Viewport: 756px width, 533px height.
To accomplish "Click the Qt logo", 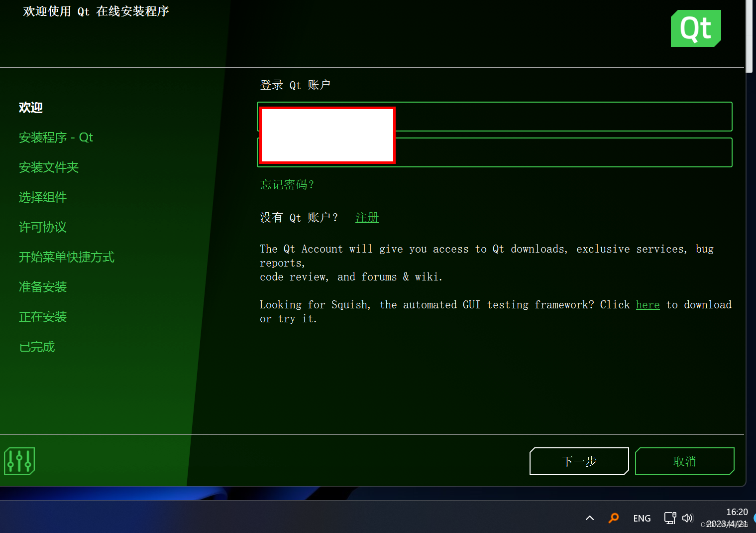I will (x=696, y=28).
